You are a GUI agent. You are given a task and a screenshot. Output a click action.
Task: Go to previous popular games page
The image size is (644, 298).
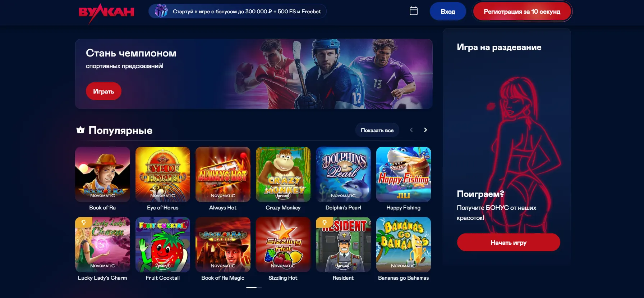[x=411, y=130]
